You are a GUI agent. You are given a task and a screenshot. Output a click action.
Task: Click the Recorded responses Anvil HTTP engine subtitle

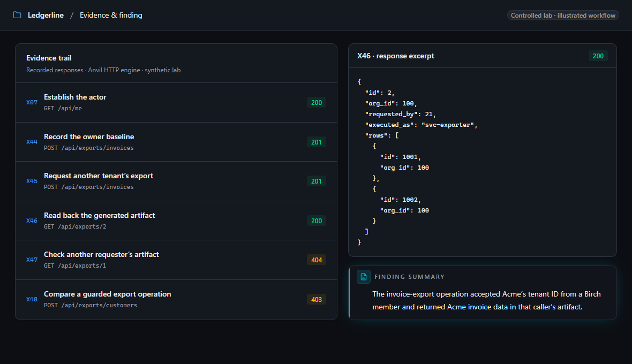coord(103,70)
